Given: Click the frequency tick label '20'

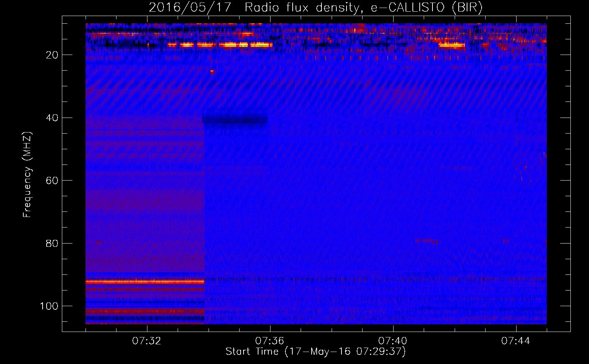Looking at the screenshot, I should click(x=52, y=55).
